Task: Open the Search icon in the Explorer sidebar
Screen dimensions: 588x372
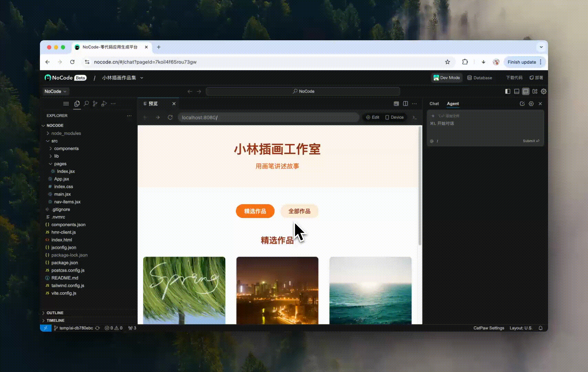Action: [x=86, y=104]
